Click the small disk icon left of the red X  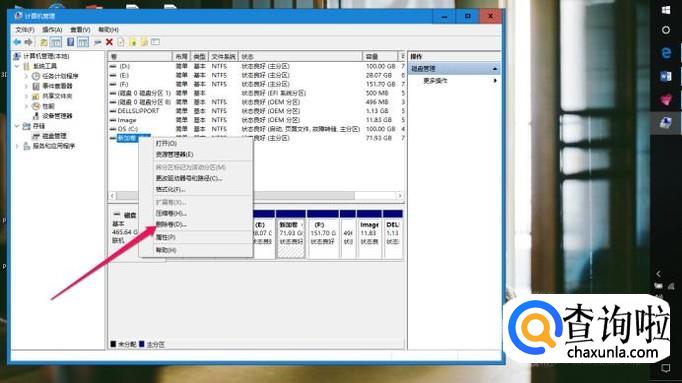tap(98, 42)
